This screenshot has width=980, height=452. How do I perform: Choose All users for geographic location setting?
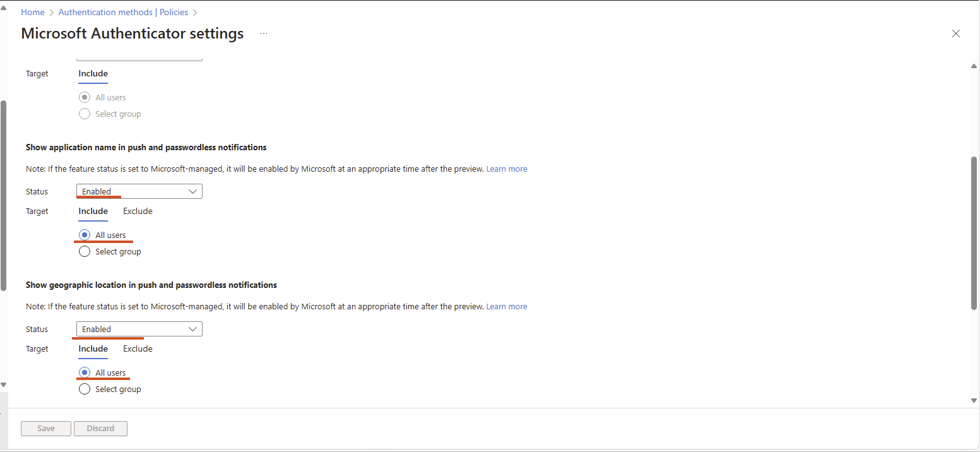tap(85, 372)
